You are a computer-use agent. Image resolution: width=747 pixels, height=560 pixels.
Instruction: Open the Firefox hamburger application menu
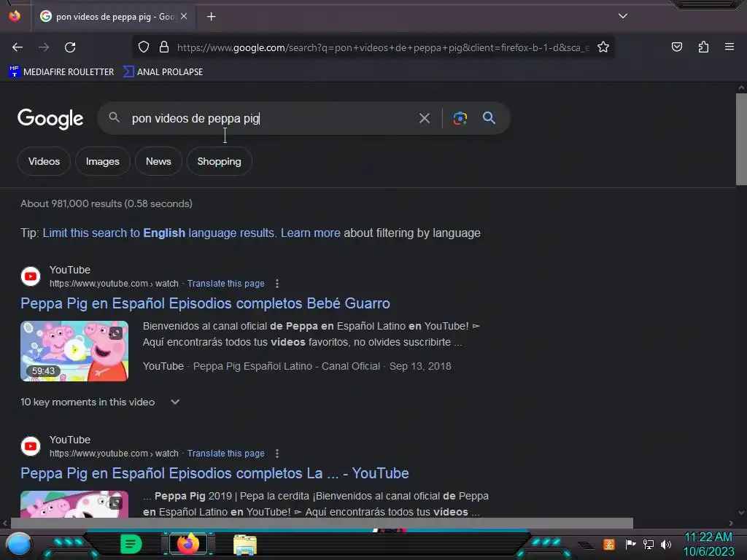(x=729, y=47)
